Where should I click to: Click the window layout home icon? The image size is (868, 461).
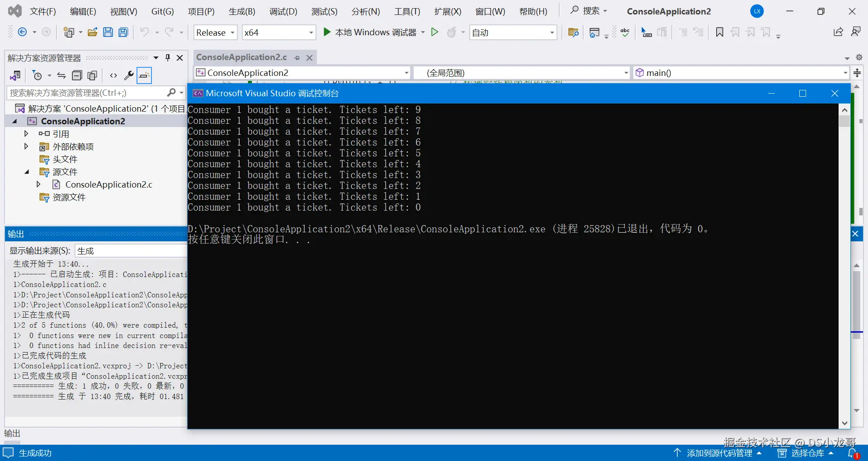[x=594, y=32]
